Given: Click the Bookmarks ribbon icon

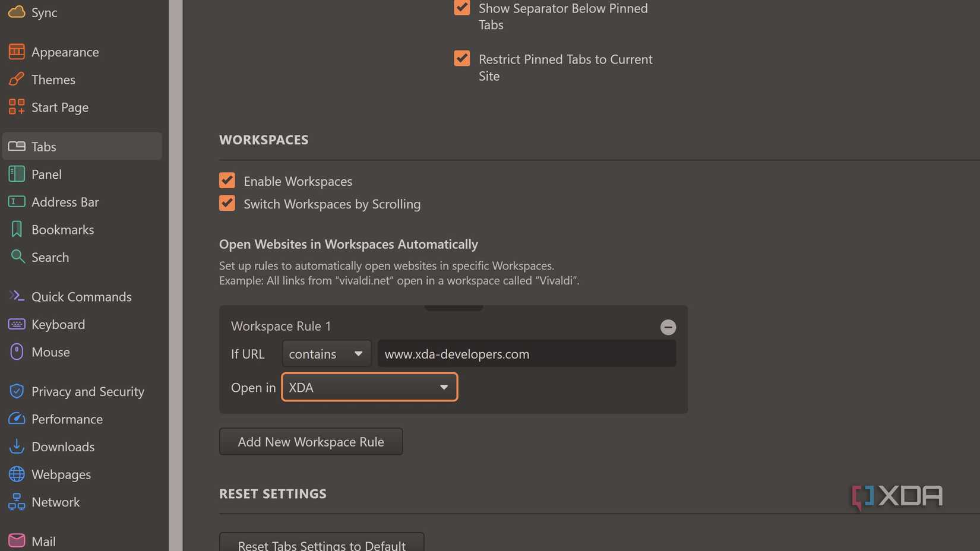Looking at the screenshot, I should tap(17, 229).
